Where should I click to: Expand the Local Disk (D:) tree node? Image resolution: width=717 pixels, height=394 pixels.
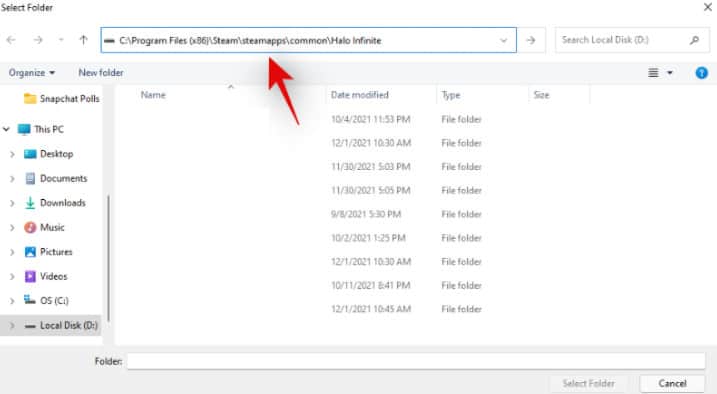[12, 325]
